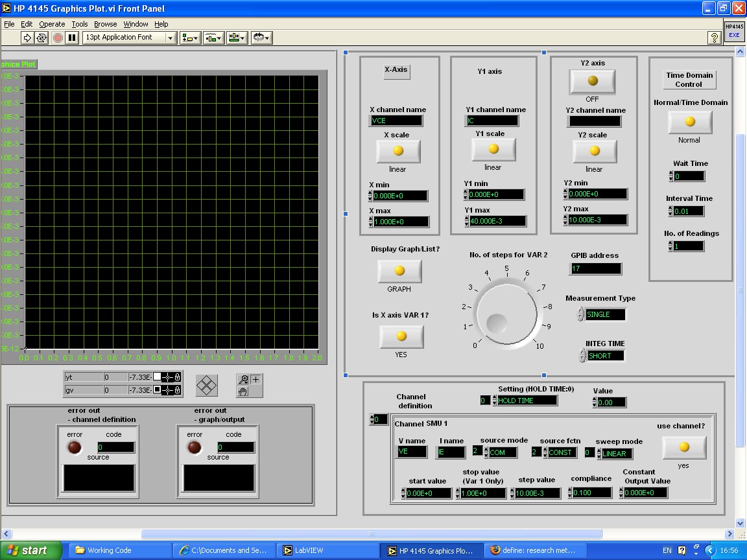Click the Time Domain Control button

tap(689, 79)
